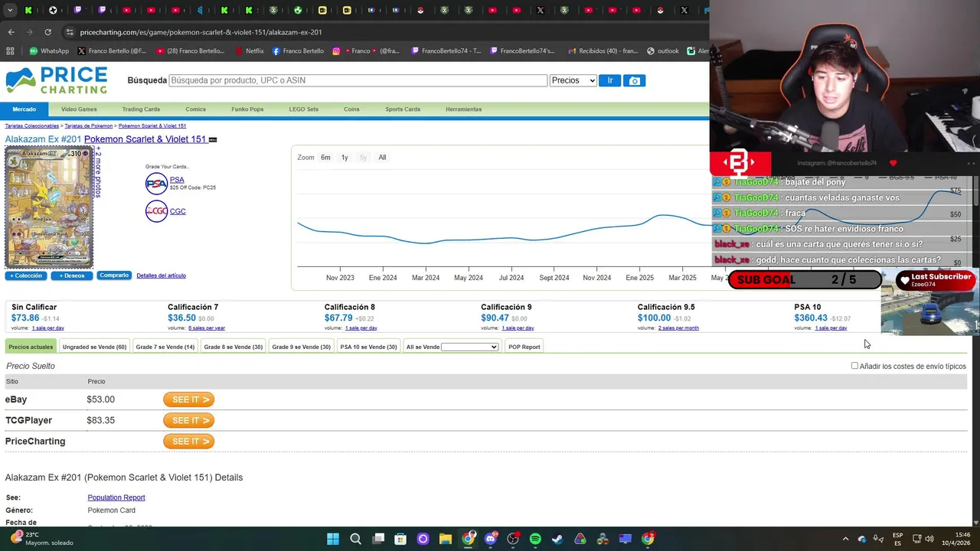Open the Netflix bookmark
This screenshot has width=980, height=551.
point(249,51)
